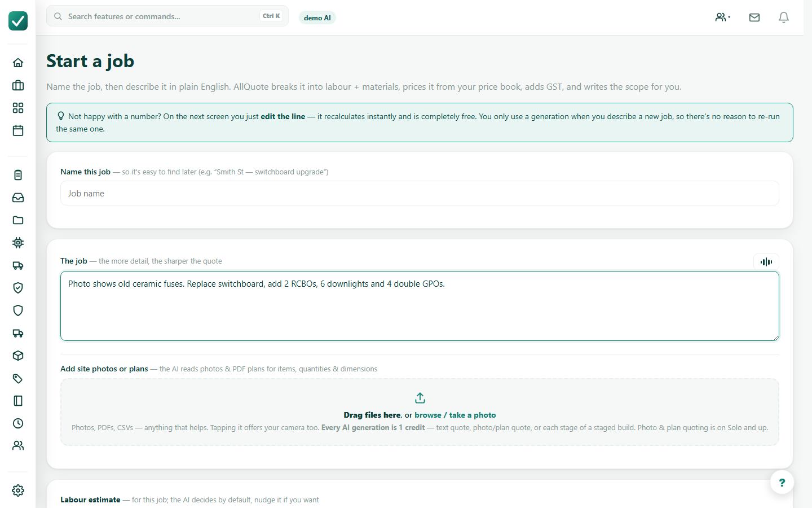This screenshot has width=812, height=508.
Task: Open the price tag icon in sidebar
Action: (18, 378)
